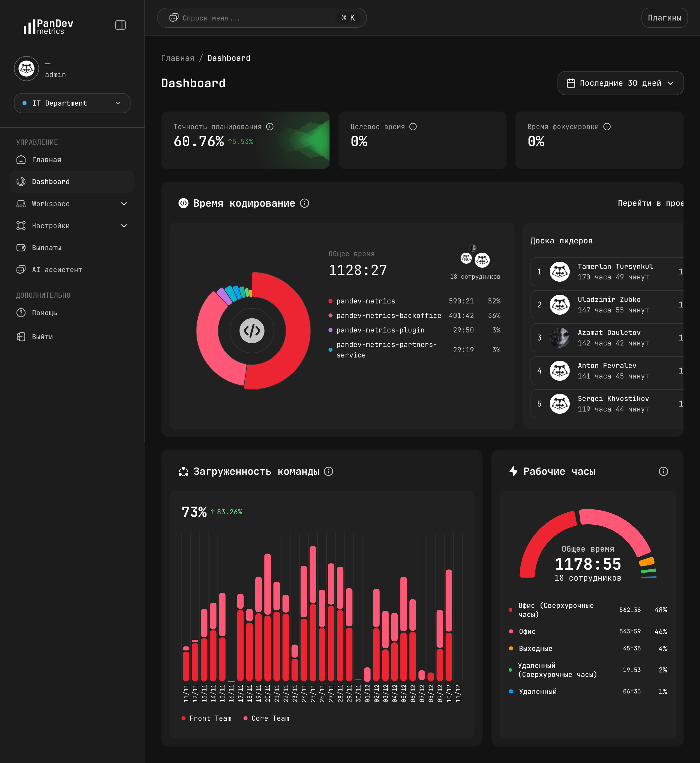Toggle the Core Team legend entry
This screenshot has width=700, height=763.
(267, 718)
